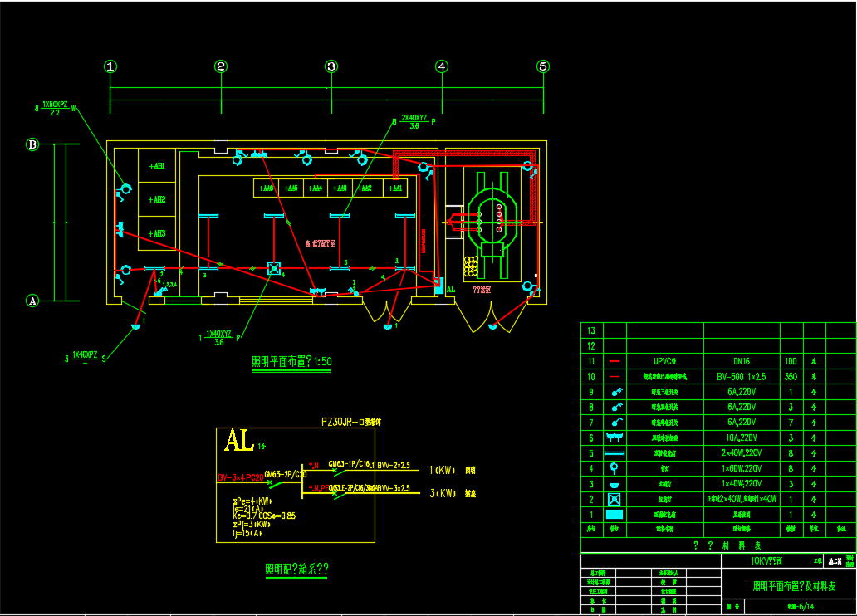Select the 1X60XPZ 2.2 W fixture annotation

[x=55, y=108]
